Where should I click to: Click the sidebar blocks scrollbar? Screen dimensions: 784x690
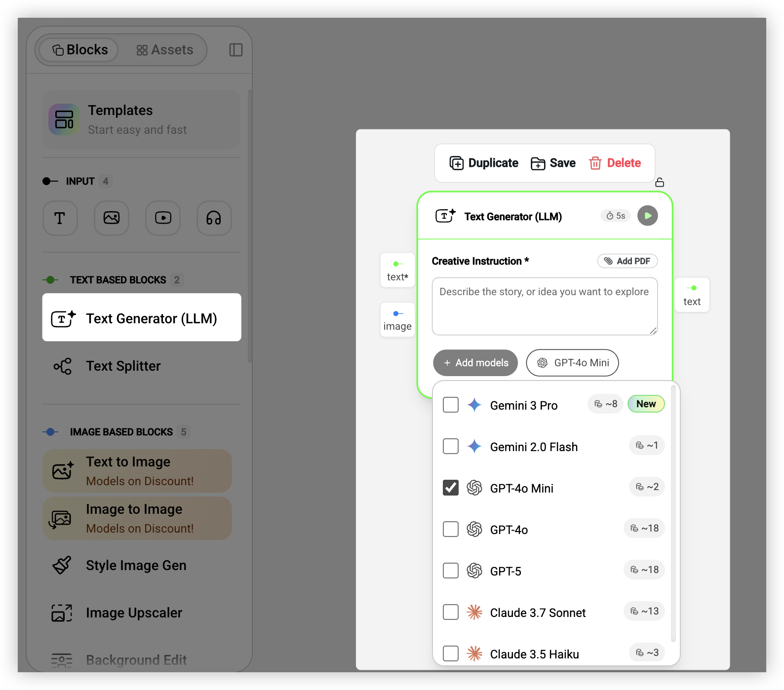click(x=250, y=226)
